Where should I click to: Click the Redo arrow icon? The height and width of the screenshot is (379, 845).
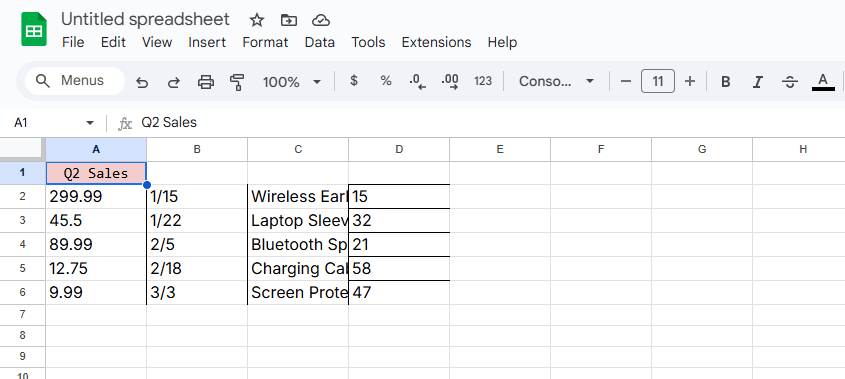click(x=174, y=82)
